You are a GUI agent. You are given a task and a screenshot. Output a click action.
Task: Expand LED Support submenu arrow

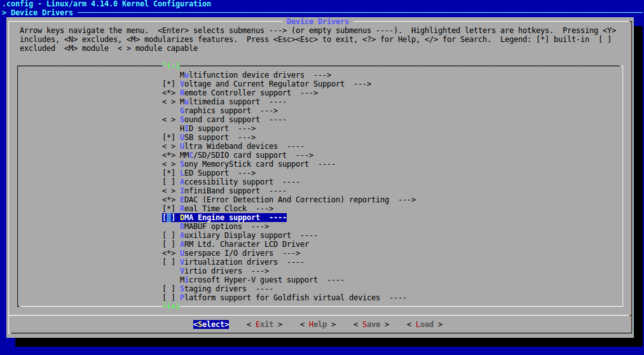point(247,173)
